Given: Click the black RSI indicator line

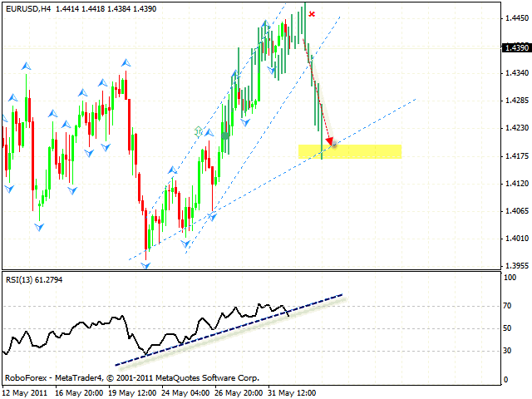Looking at the screenshot, I should 146,331.
